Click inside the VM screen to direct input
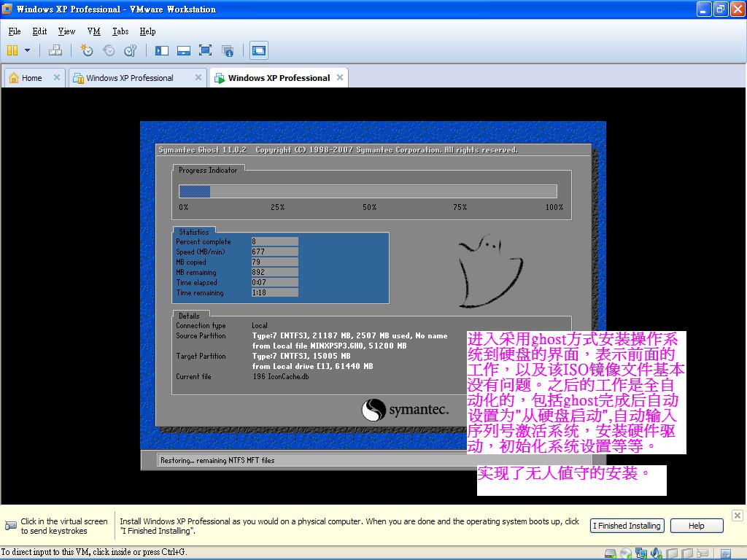This screenshot has width=747, height=560. click(x=373, y=295)
